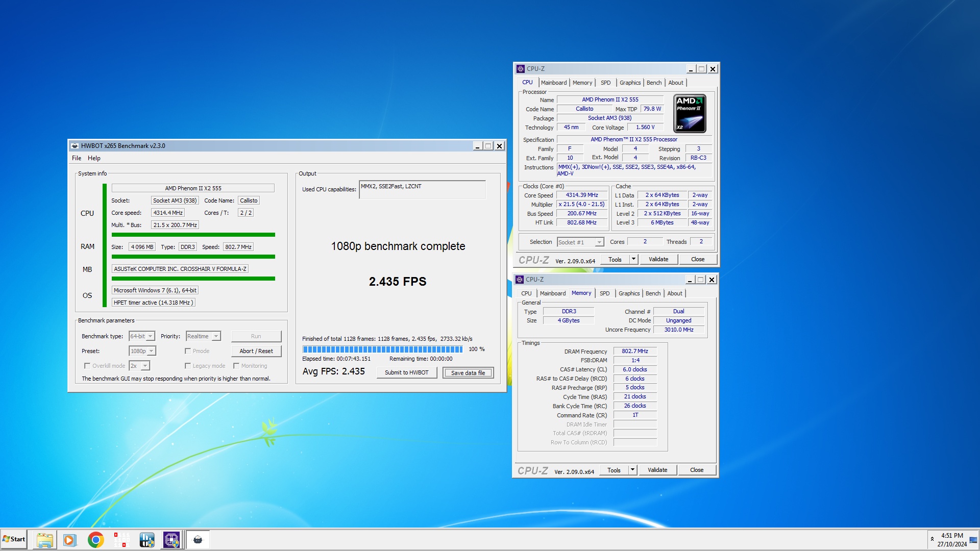Toggle the Pmode checkbox

188,351
